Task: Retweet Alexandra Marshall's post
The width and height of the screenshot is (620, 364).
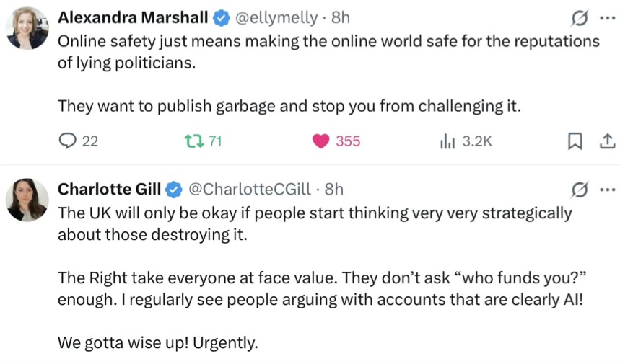Action: pyautogui.click(x=204, y=141)
